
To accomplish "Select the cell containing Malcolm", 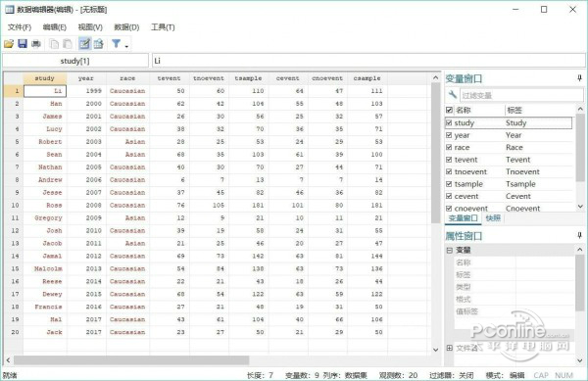I will click(x=45, y=268).
